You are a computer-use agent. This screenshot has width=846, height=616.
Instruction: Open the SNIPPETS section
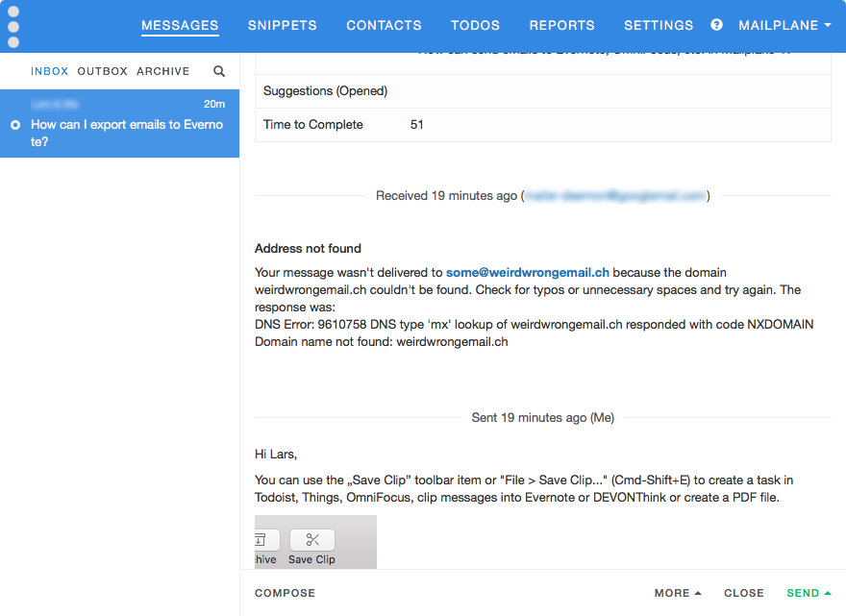282,25
